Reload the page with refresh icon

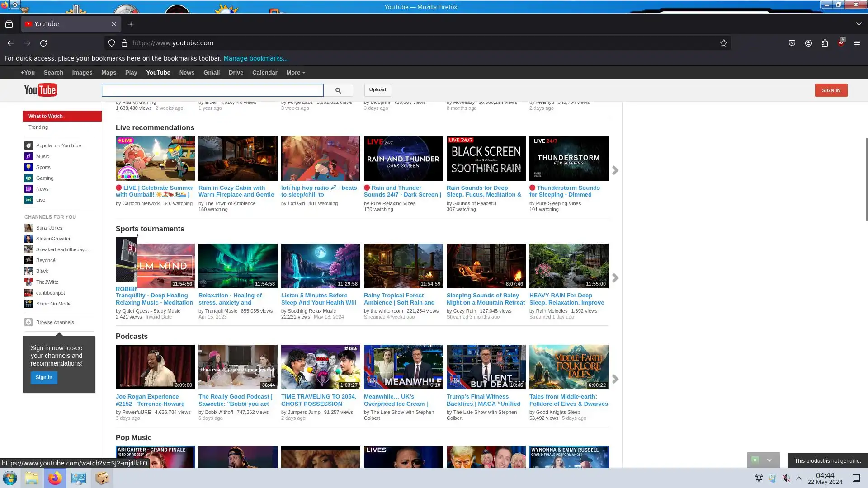(x=43, y=43)
